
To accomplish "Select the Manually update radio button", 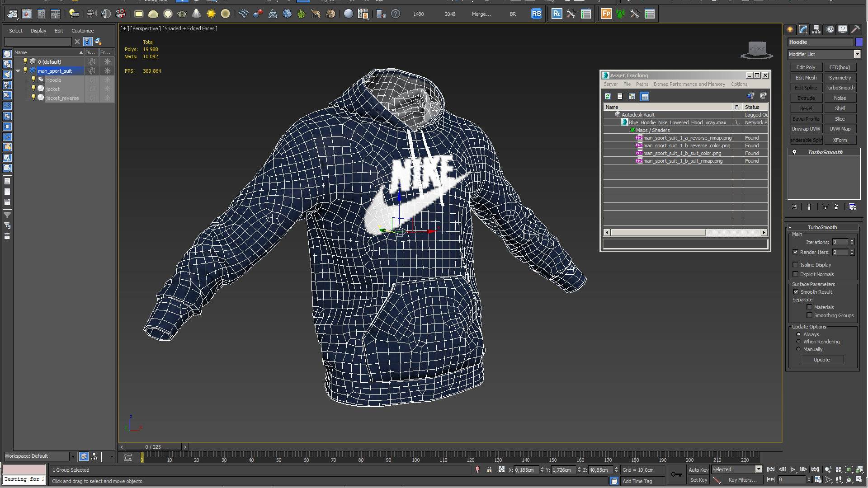I will pyautogui.click(x=798, y=349).
